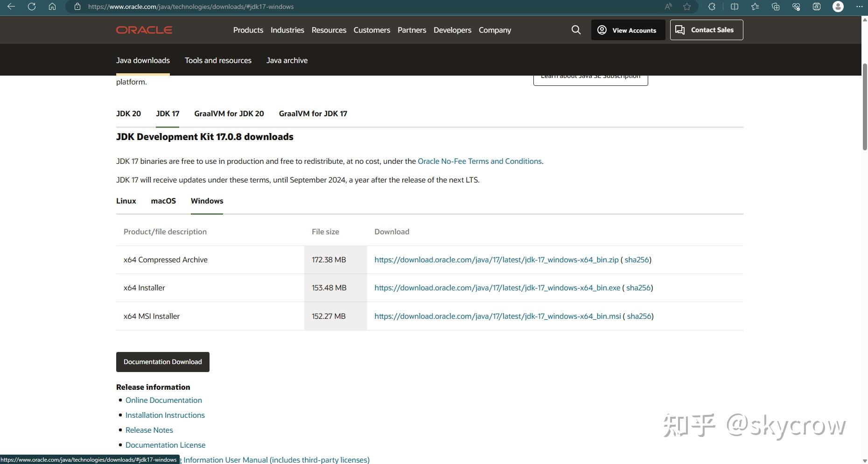
Task: Select the Linux platform tab
Action: (126, 201)
